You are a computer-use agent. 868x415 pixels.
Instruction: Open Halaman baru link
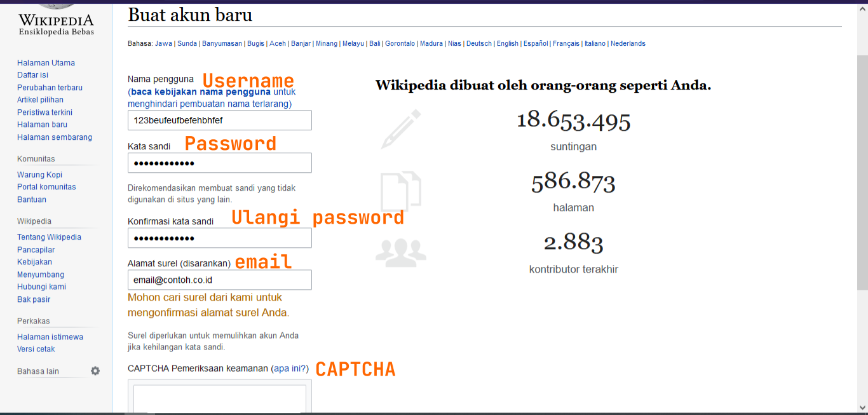[42, 125]
